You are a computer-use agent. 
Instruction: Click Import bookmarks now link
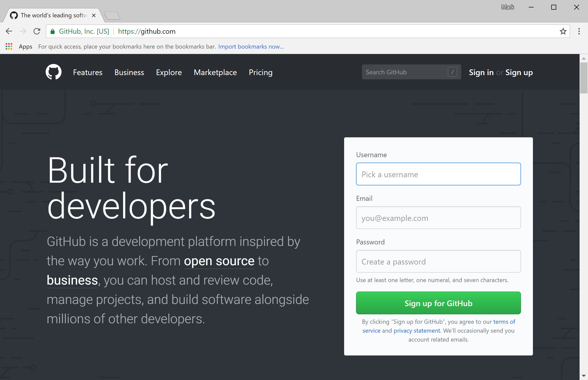pyautogui.click(x=251, y=47)
